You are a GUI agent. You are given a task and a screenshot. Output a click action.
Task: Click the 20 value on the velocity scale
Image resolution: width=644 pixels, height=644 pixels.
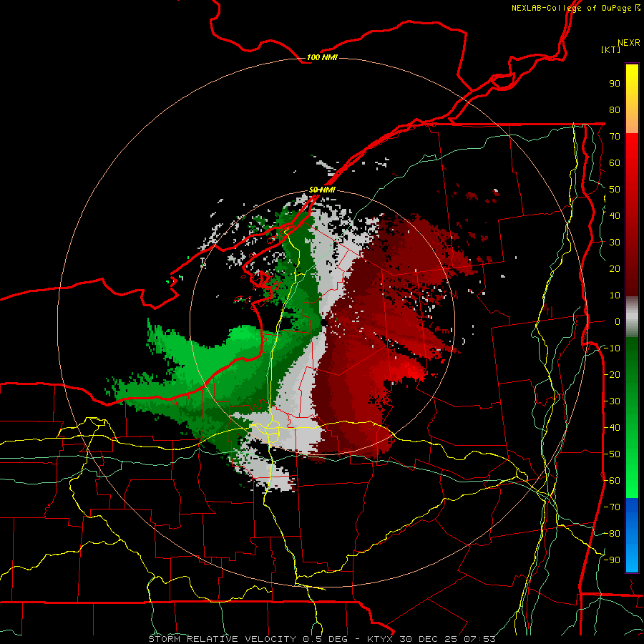coord(615,269)
